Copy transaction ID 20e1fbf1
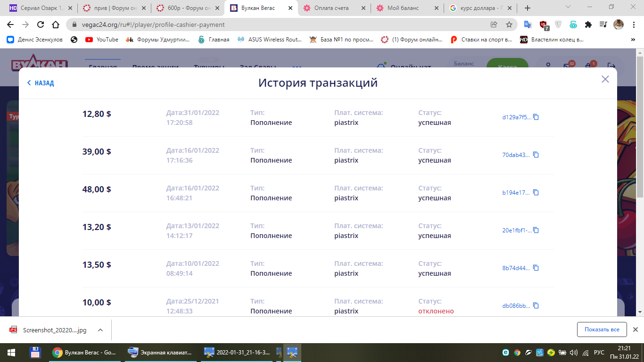 pyautogui.click(x=536, y=230)
